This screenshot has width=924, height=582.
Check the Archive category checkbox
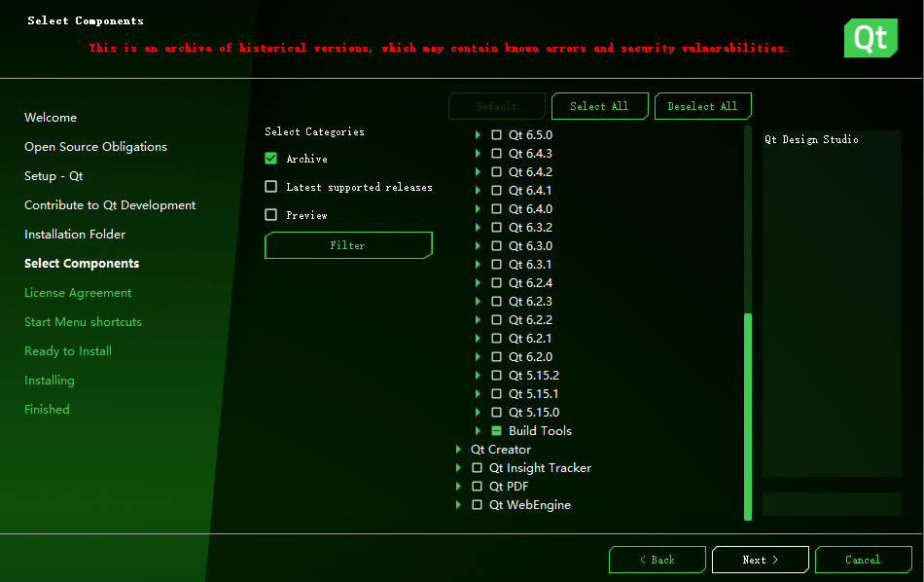pos(271,158)
